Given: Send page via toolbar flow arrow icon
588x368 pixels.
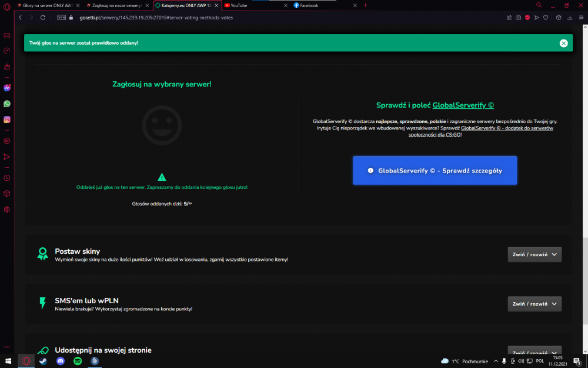Looking at the screenshot, I should (537, 18).
